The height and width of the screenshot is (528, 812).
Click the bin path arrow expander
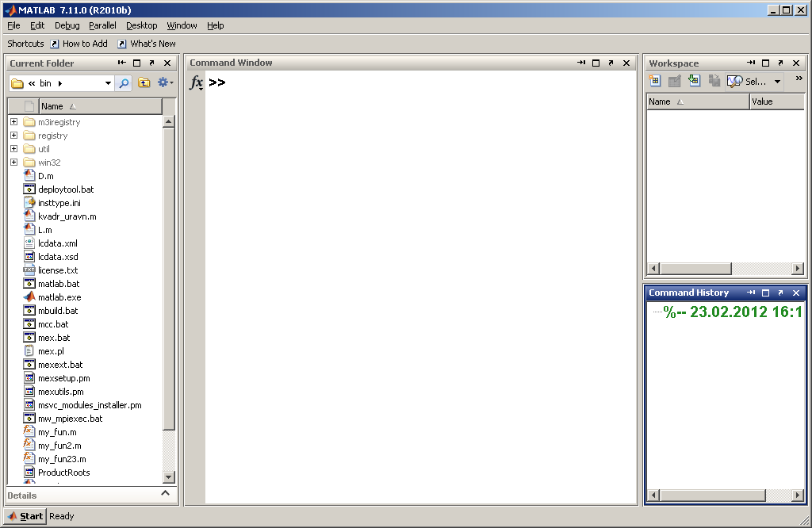click(60, 82)
